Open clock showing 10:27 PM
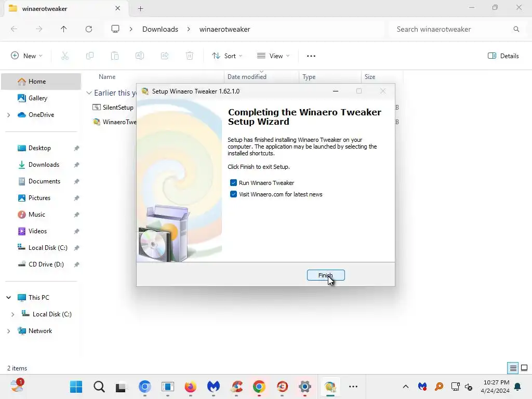The height and width of the screenshot is (399, 532). [x=495, y=387]
